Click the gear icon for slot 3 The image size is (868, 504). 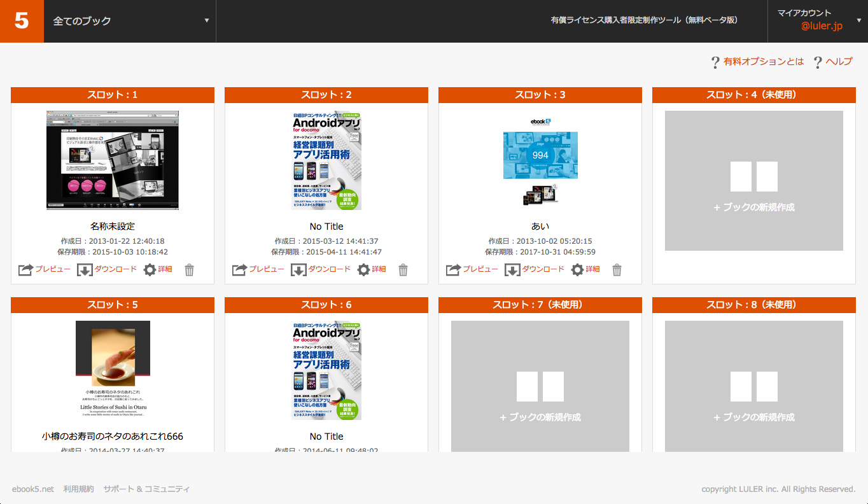(x=577, y=270)
